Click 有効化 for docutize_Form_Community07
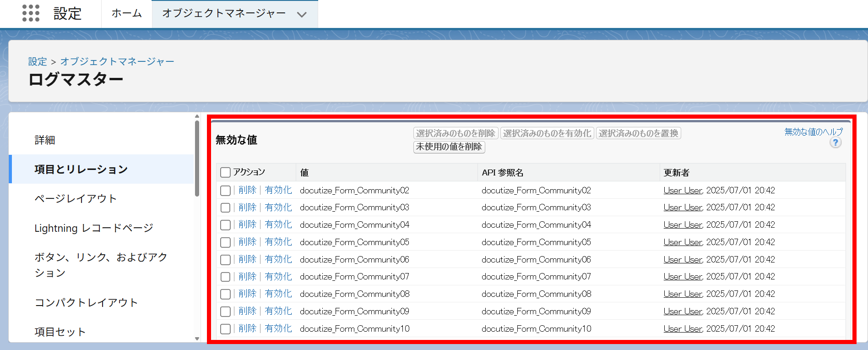Screen dimensions: 868x350 coord(278,277)
